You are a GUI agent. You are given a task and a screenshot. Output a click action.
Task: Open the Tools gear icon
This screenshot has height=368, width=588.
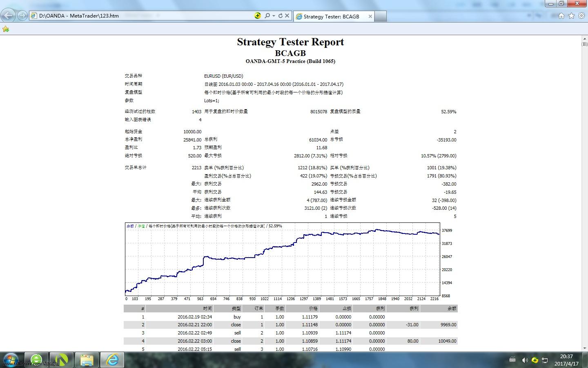tap(581, 16)
